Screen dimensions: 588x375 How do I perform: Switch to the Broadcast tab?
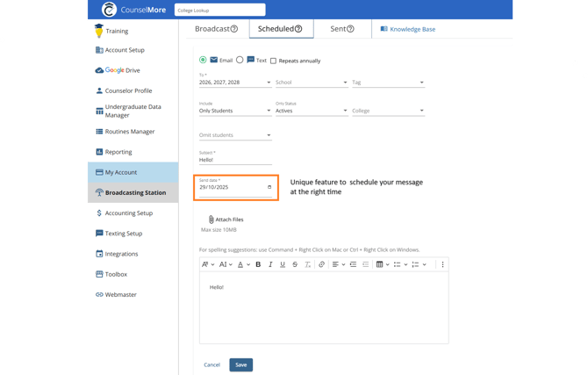(x=216, y=29)
